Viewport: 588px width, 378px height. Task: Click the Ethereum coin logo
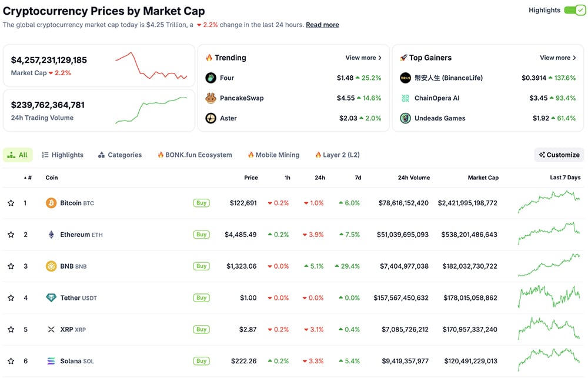52,234
